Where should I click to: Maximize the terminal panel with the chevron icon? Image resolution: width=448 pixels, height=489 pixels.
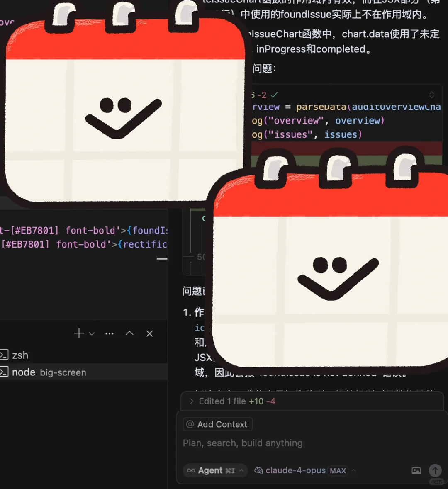[129, 333]
